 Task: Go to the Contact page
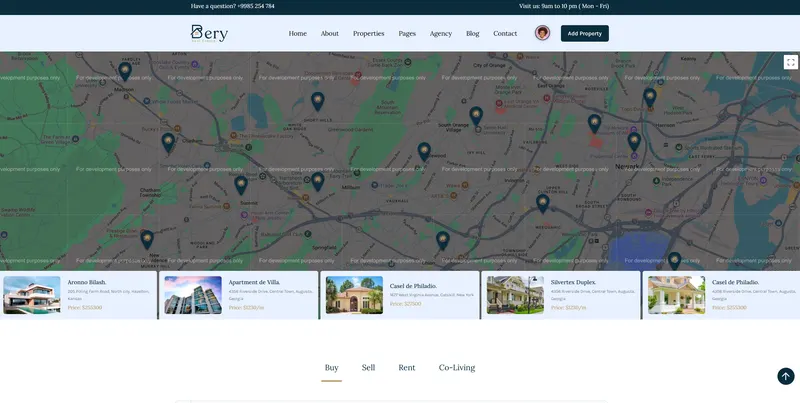tap(505, 34)
